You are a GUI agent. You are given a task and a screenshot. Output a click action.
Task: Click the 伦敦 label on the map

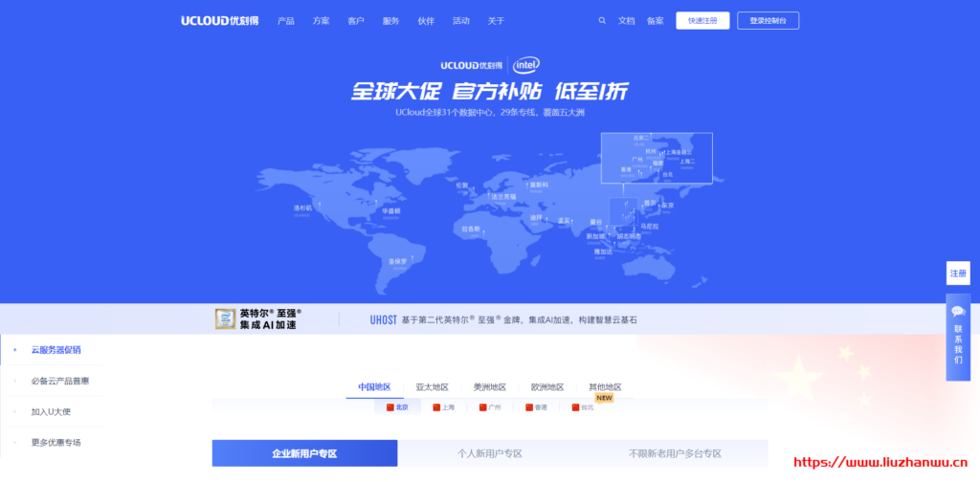tap(462, 186)
